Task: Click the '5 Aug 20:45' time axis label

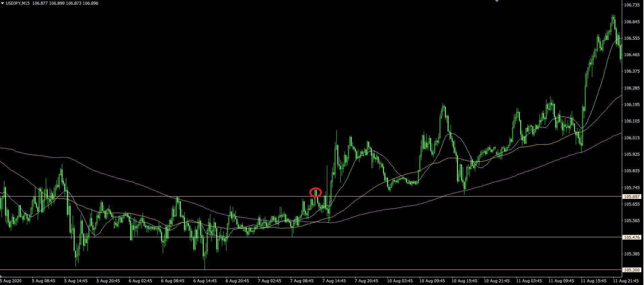Action: 108,281
